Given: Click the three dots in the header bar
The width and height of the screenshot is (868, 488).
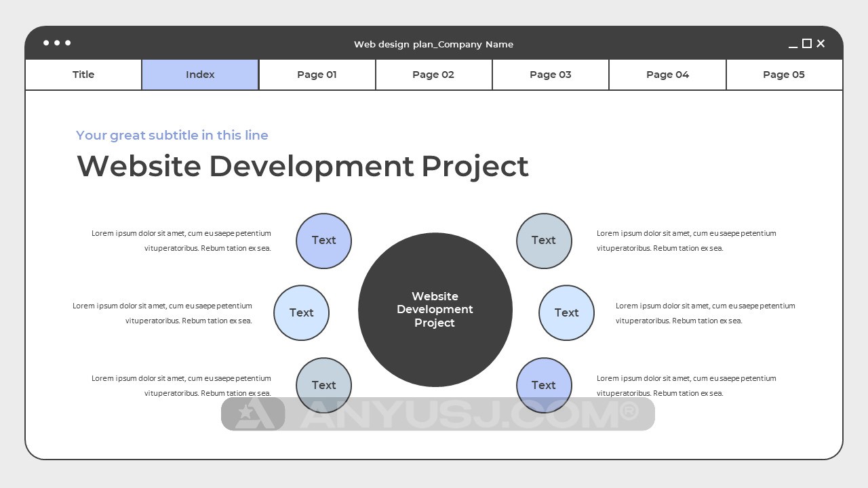Looking at the screenshot, I should [57, 43].
